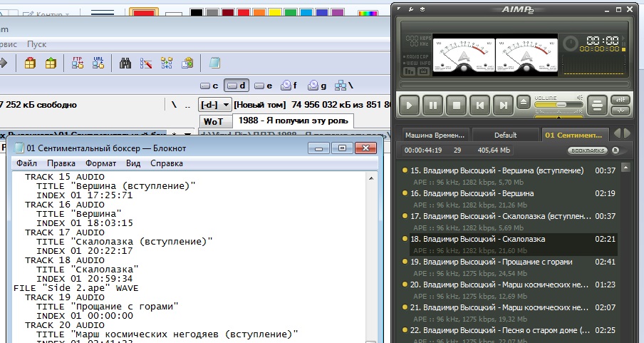The image size is (644, 343).
Task: Click the clock timer knob in AIMP display
Action: (x=570, y=43)
